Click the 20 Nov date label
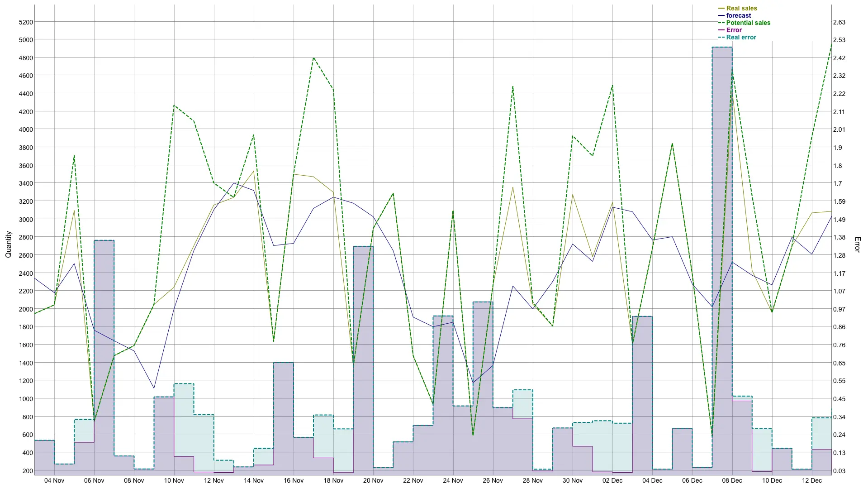 click(373, 480)
